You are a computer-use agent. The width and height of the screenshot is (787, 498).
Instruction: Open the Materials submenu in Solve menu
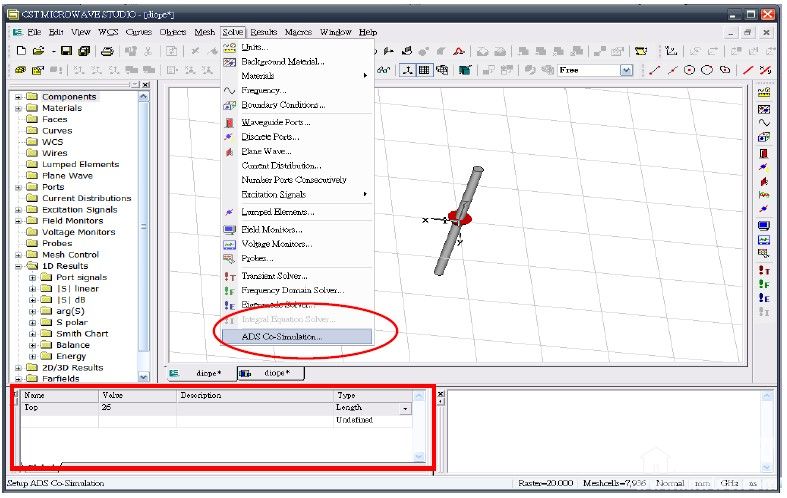297,76
